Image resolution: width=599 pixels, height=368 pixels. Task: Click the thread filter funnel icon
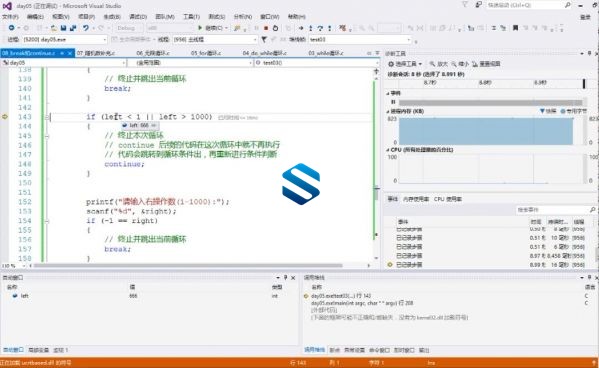(264, 39)
